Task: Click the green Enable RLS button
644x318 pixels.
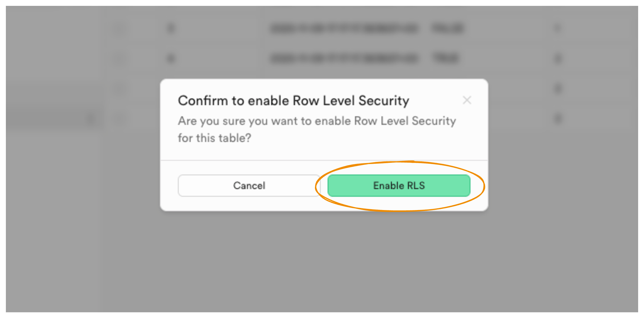Action: point(399,186)
